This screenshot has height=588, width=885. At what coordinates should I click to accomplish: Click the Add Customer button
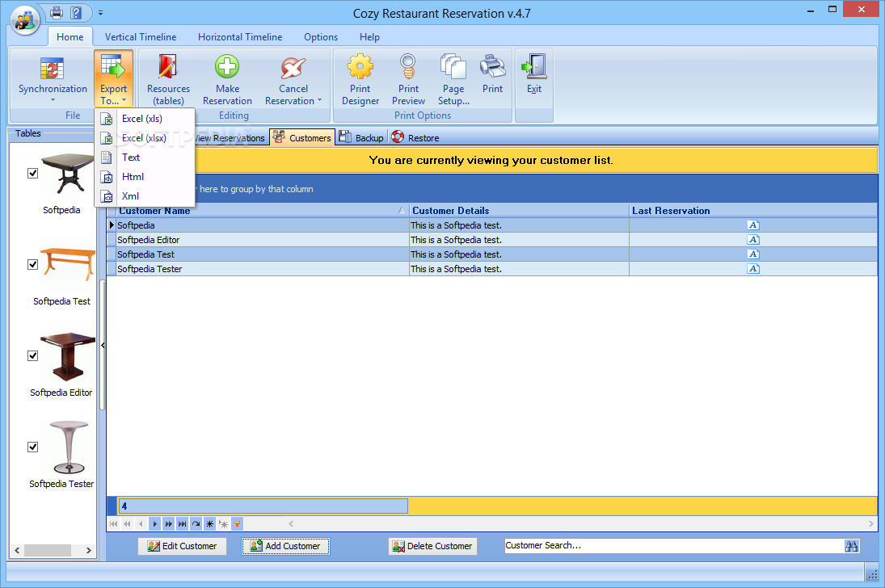285,546
